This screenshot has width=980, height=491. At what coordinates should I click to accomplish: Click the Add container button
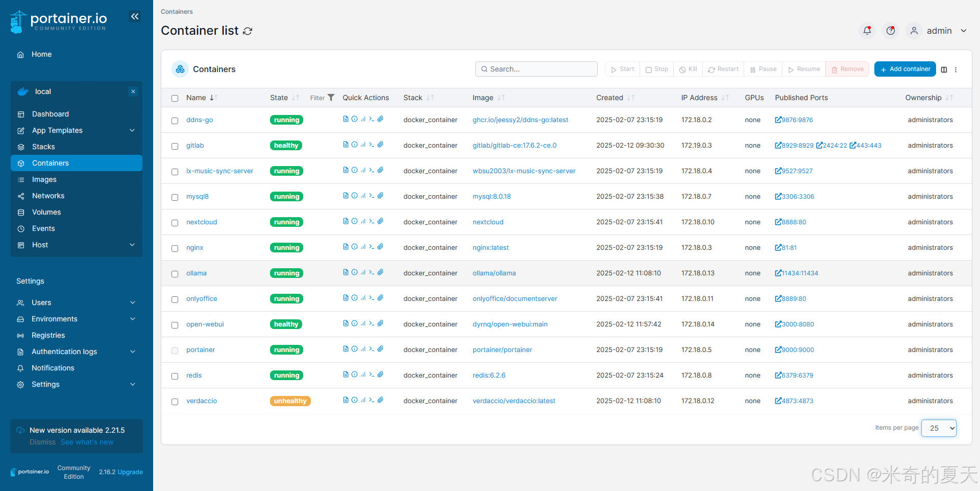coord(905,69)
